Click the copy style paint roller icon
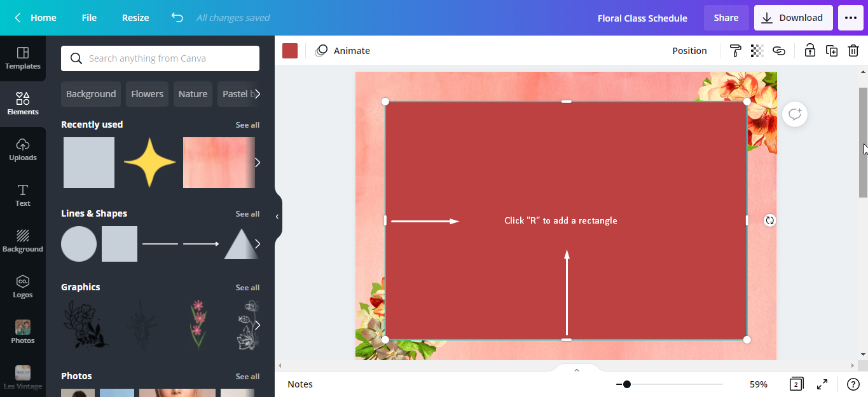The image size is (868, 397). point(735,51)
